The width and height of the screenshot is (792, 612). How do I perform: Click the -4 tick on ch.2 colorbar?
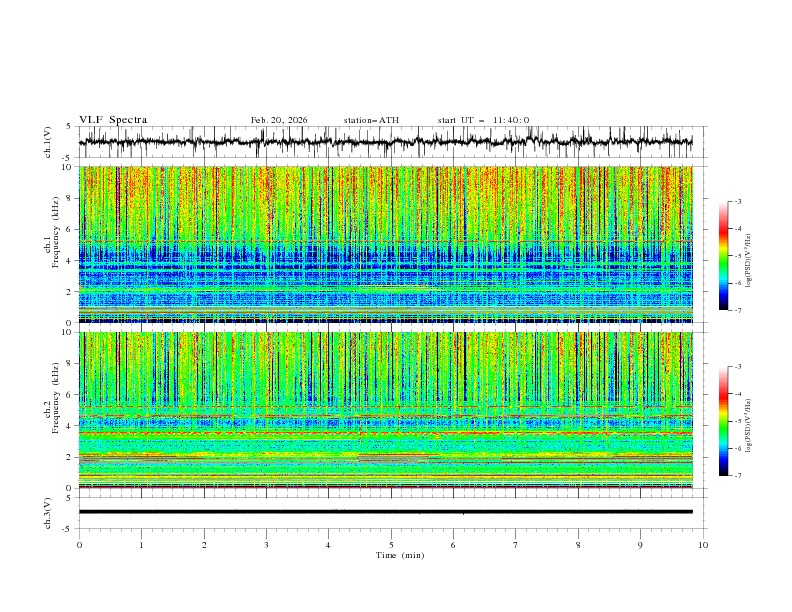click(737, 394)
